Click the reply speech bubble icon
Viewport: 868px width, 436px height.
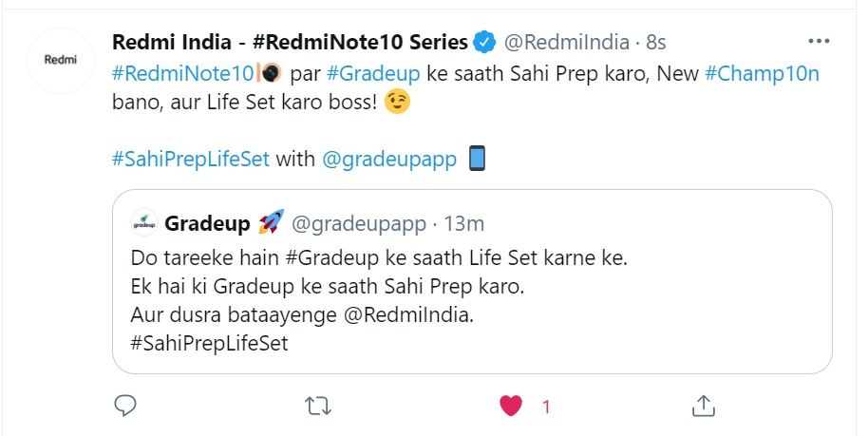point(126,407)
